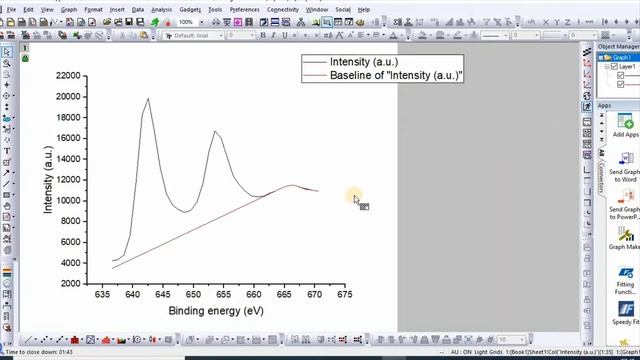Click the 22000 Y axis tick label

click(x=68, y=76)
